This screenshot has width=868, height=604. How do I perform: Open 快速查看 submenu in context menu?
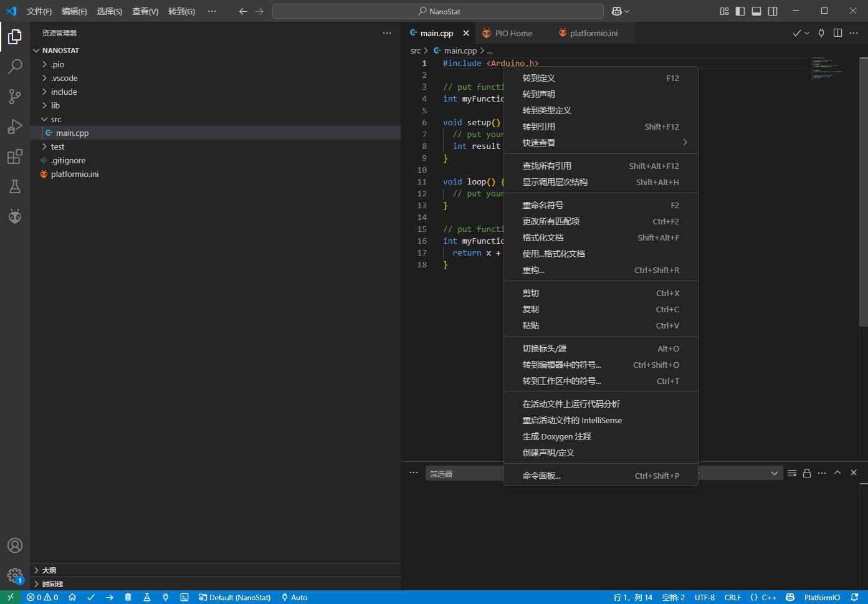click(601, 143)
